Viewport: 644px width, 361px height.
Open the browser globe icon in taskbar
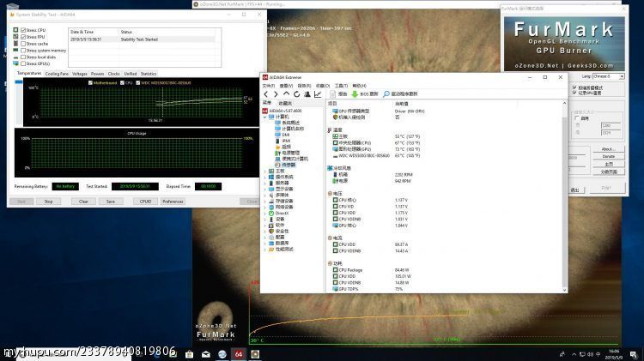222,354
